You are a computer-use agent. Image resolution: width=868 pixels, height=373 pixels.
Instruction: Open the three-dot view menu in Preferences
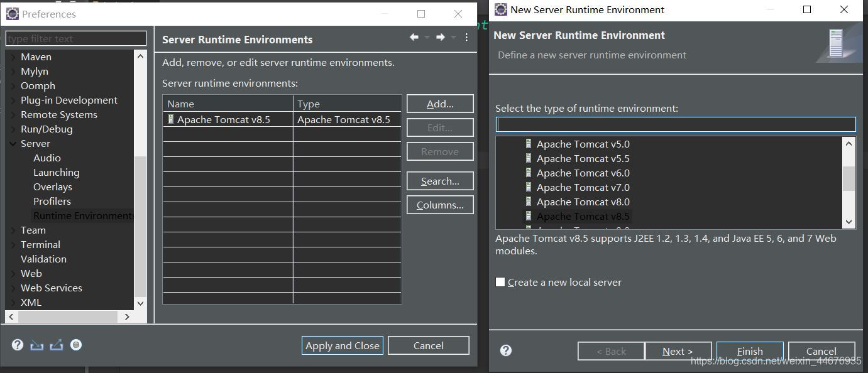pos(466,38)
